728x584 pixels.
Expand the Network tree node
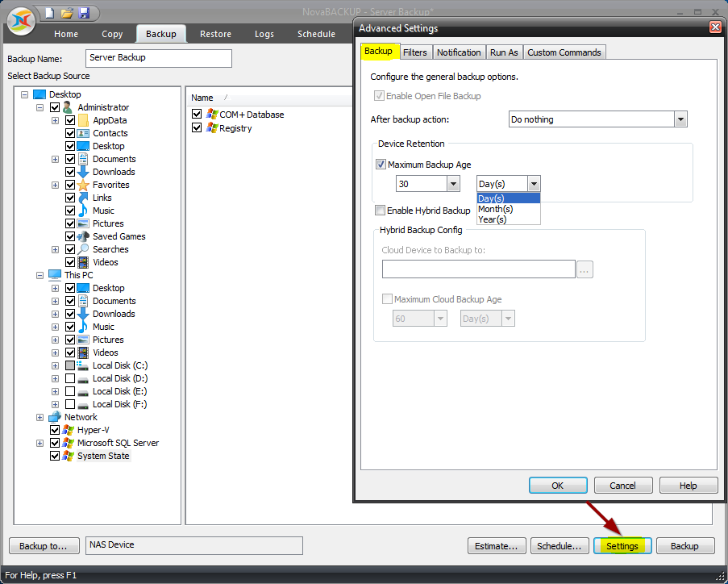(40, 417)
